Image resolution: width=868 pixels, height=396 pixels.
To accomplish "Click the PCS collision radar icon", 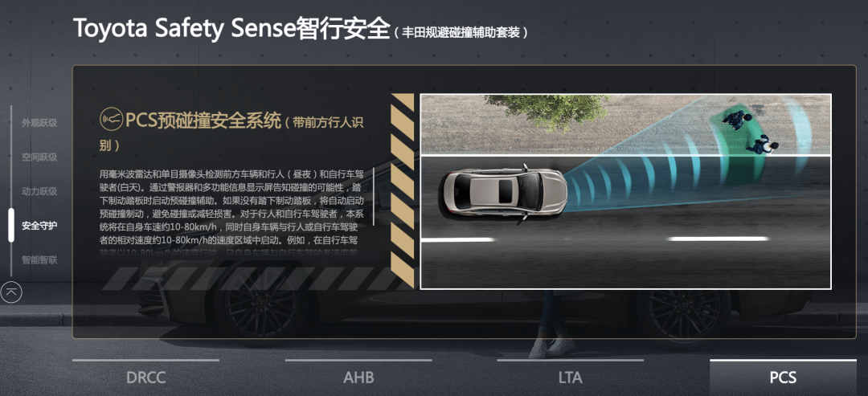I will pos(111,118).
